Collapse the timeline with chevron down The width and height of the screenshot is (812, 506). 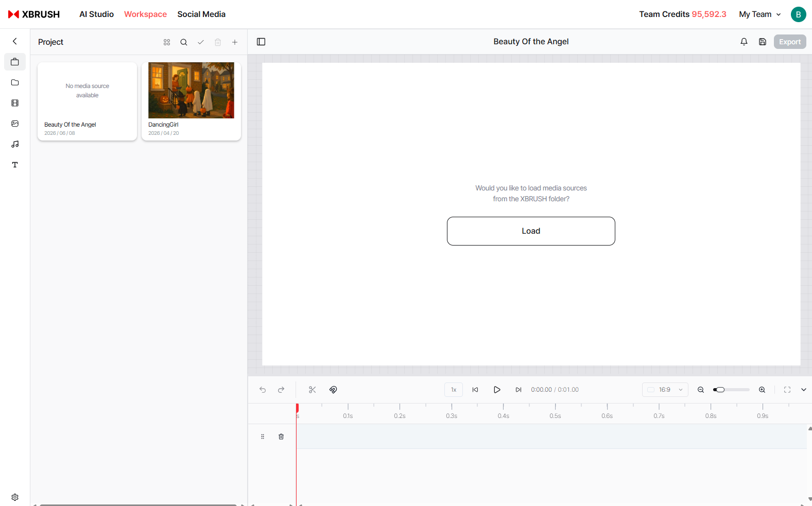click(804, 390)
